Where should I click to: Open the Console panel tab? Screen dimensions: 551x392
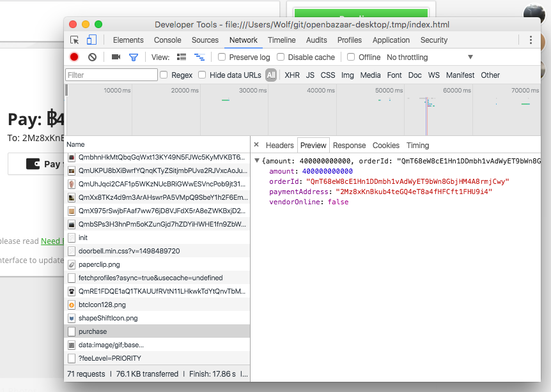167,40
